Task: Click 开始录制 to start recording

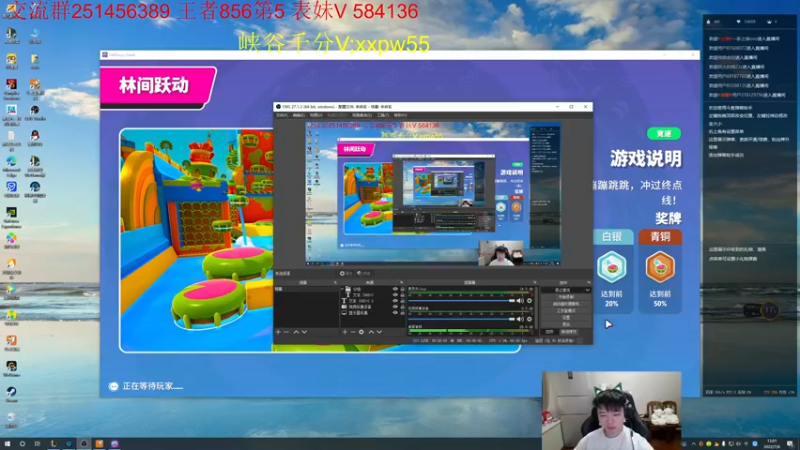Action: pyautogui.click(x=566, y=297)
